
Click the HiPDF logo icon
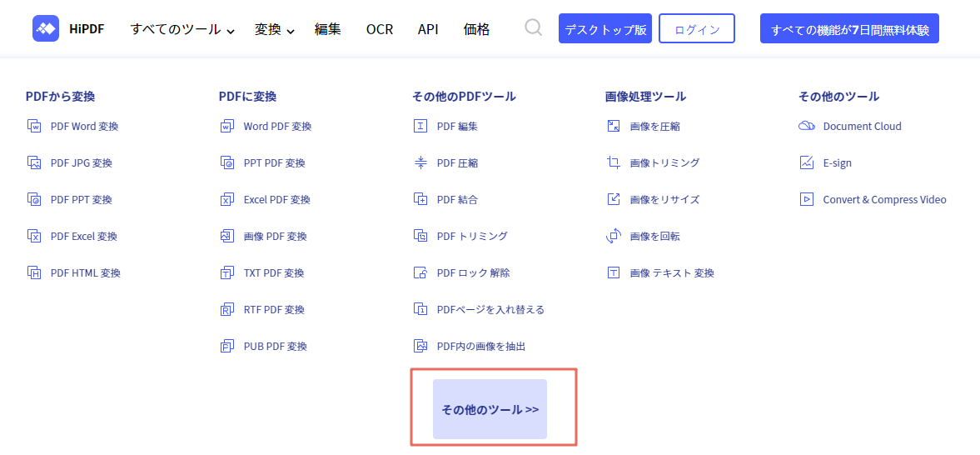pyautogui.click(x=46, y=29)
